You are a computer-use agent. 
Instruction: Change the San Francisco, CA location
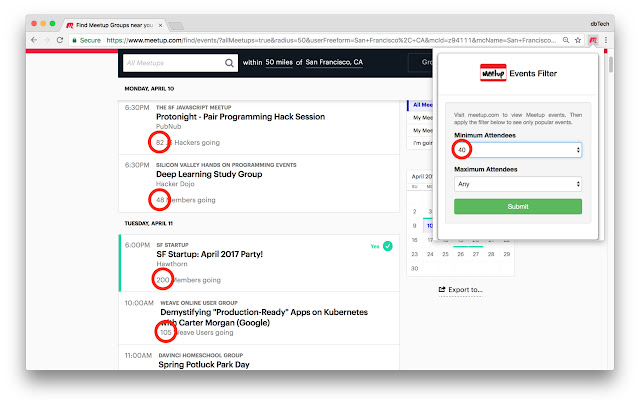334,62
